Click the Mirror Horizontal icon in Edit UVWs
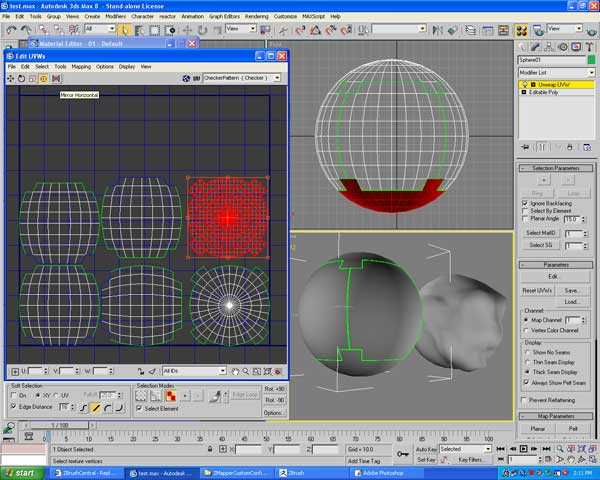The height and width of the screenshot is (480, 600). 56,78
